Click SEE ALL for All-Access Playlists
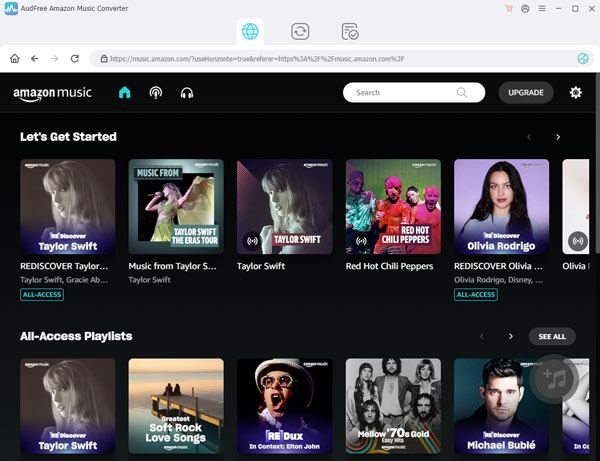Screen dimensions: 600x461 tap(552, 336)
